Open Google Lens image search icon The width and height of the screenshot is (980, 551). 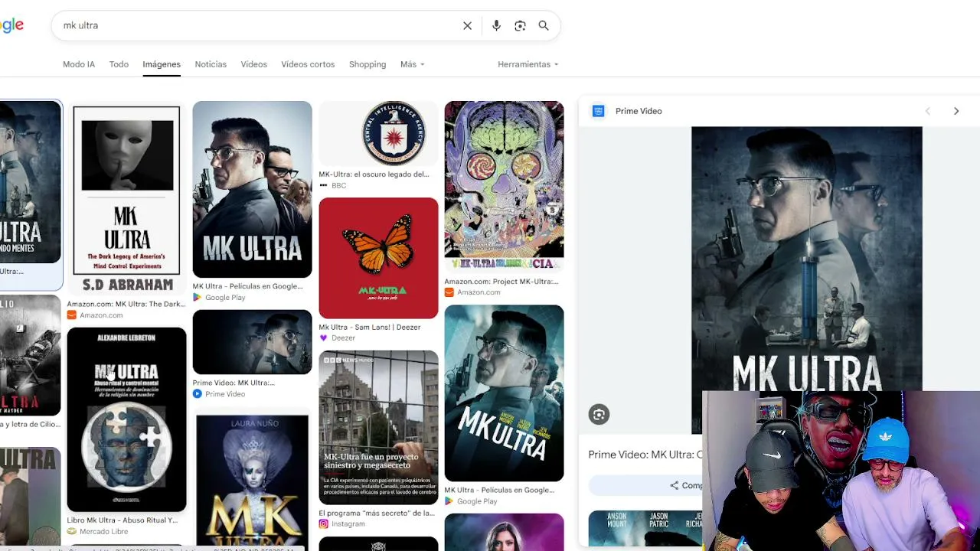(520, 26)
